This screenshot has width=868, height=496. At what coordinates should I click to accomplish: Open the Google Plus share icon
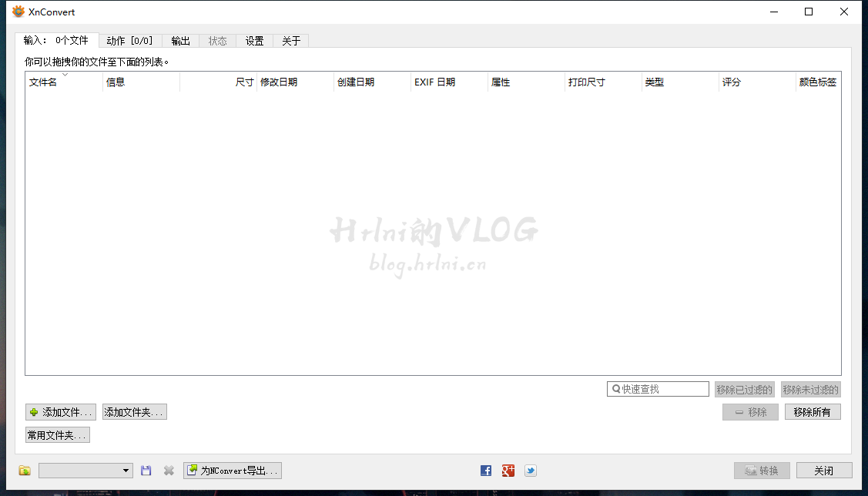click(508, 471)
